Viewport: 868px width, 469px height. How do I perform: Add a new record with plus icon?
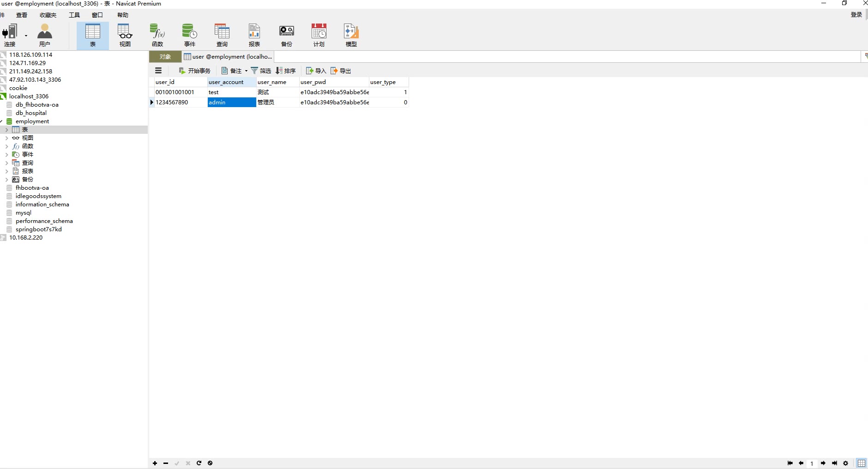tap(155, 463)
